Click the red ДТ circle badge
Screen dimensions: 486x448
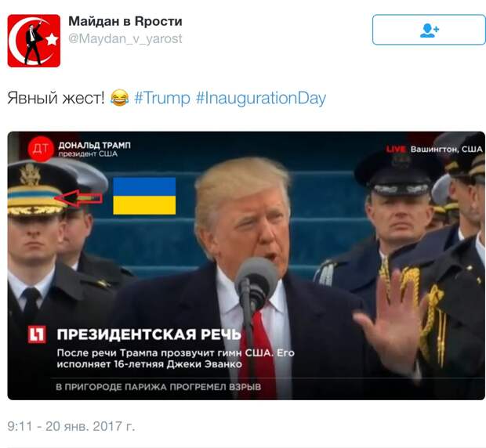pos(41,149)
